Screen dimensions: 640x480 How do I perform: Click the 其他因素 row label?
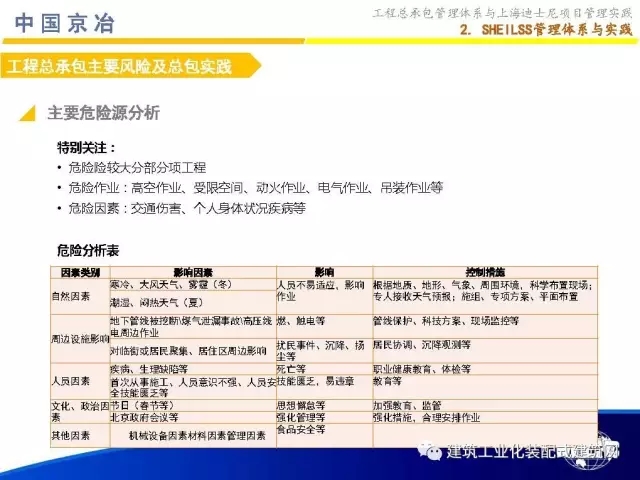coord(71,436)
